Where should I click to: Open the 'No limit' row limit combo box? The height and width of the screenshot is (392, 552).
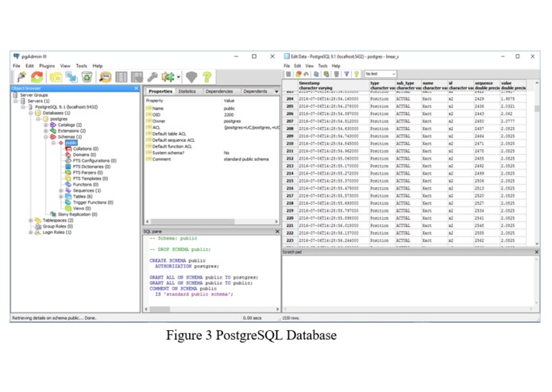[380, 74]
